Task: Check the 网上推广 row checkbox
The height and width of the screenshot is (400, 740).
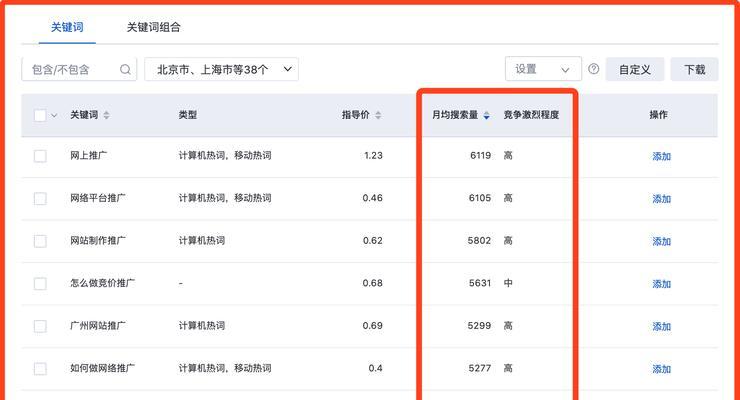Action: (40, 156)
